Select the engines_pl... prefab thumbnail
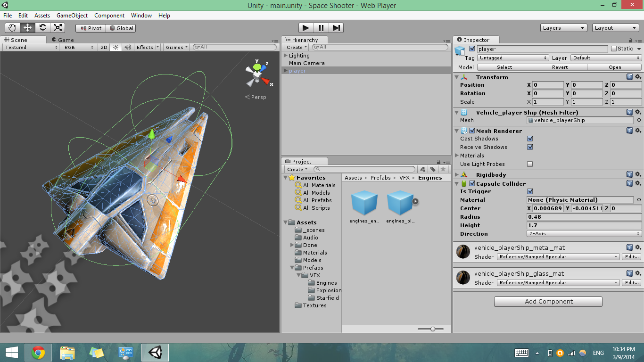 click(x=400, y=203)
